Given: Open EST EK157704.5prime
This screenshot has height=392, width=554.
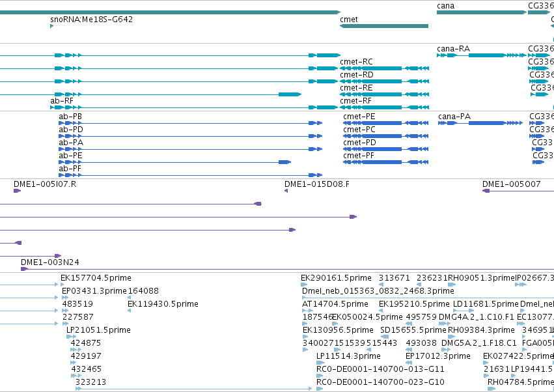Looking at the screenshot, I should click(96, 278).
